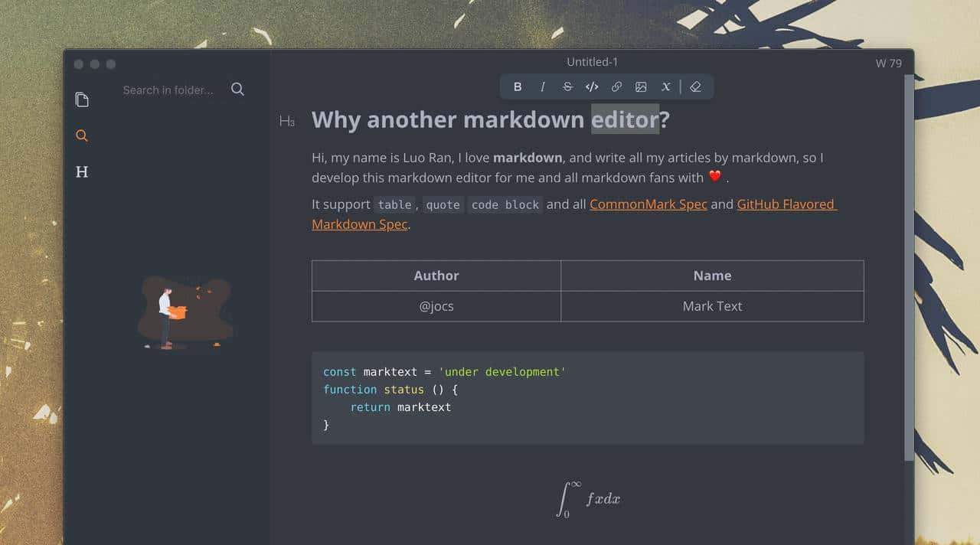Click the Untitled-1 document title
Screen dimensions: 980x545
point(591,61)
